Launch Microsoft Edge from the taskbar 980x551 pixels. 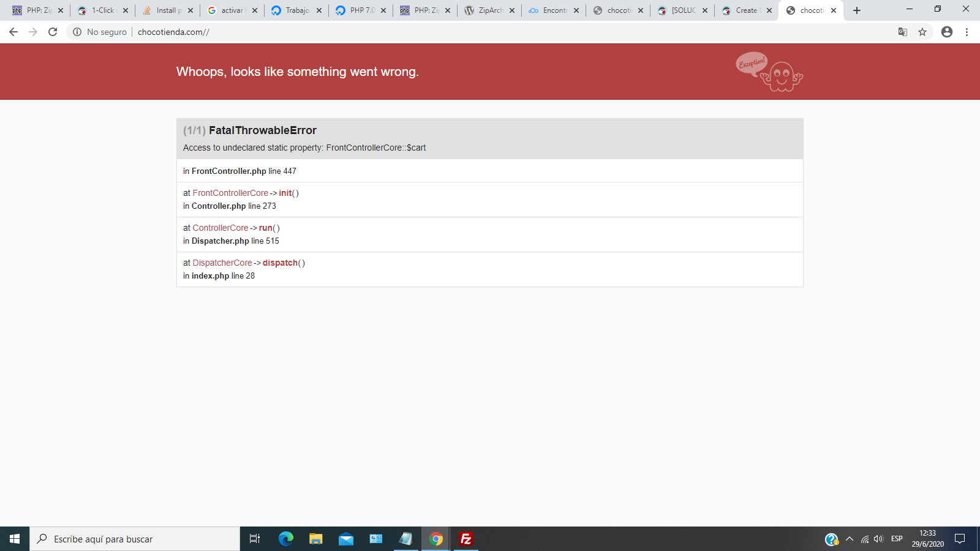[x=286, y=539]
